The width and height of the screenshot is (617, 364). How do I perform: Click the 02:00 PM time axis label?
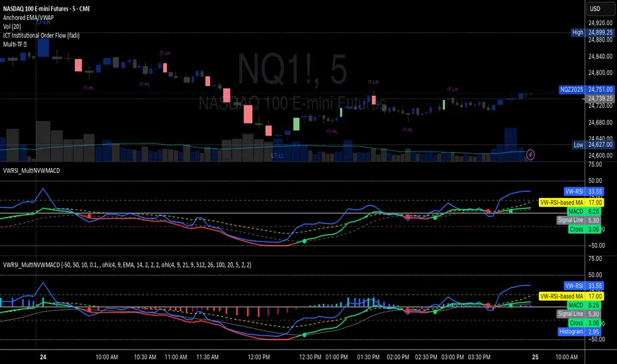point(398,357)
